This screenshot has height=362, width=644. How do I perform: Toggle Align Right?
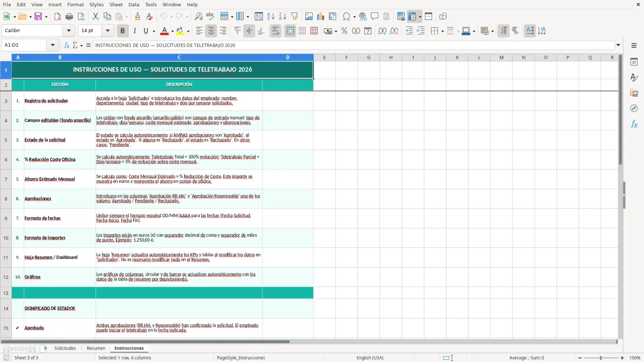(223, 31)
